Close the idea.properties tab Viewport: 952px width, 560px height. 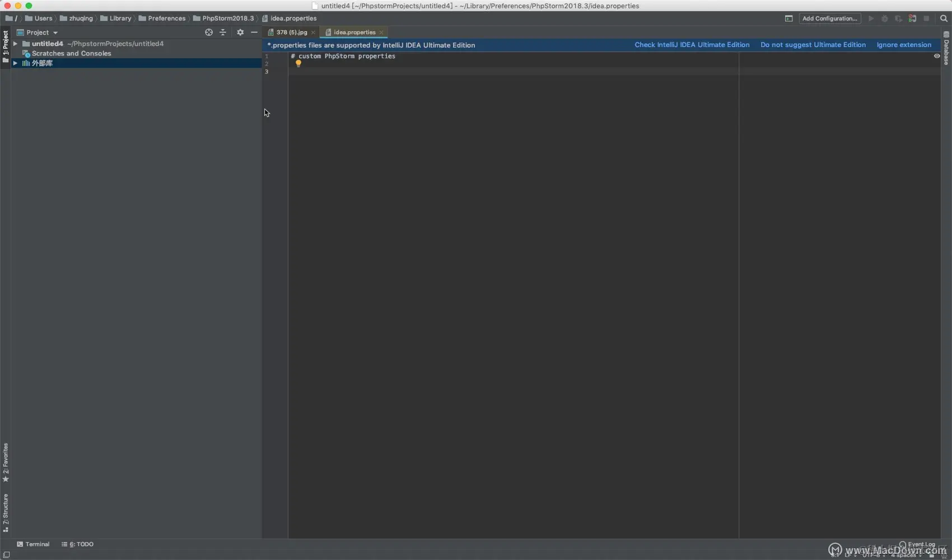(x=381, y=32)
